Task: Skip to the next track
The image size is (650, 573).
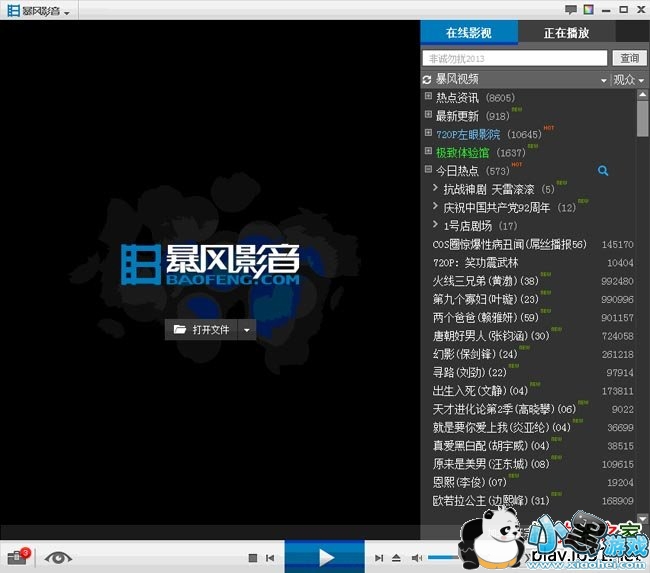Action: tap(378, 558)
